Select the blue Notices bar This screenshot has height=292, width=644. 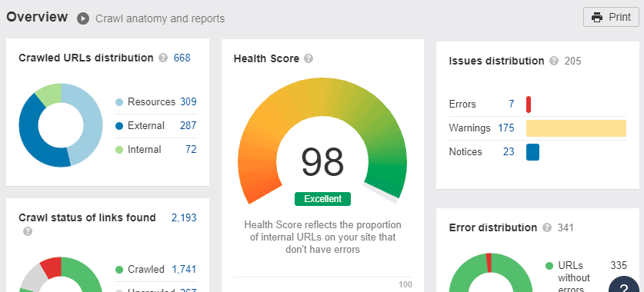point(532,151)
